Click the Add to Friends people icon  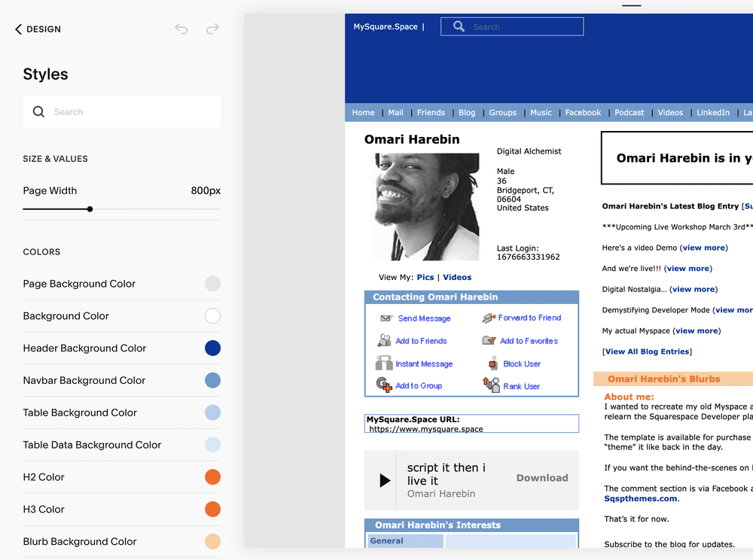click(384, 340)
